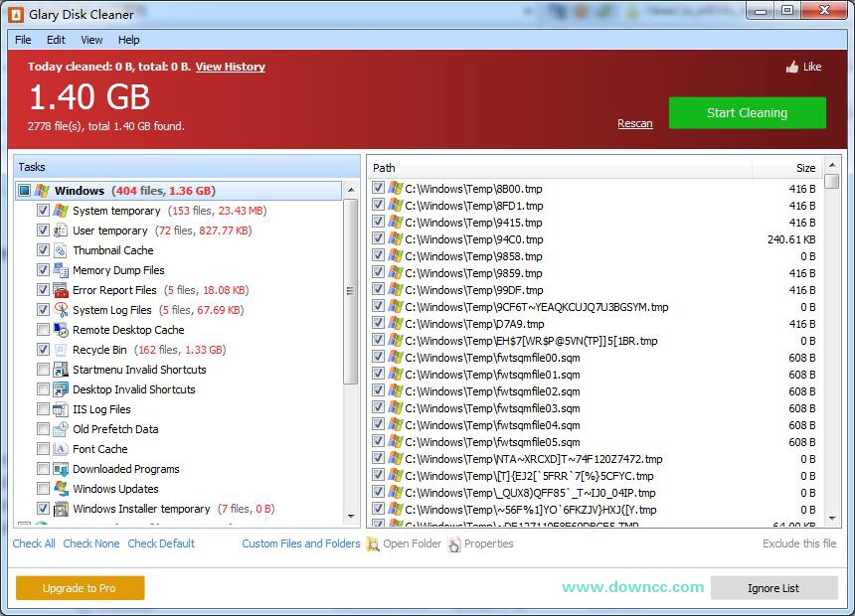855x616 pixels.
Task: Enable the Remote Desktop Cache checkbox
Action: pos(43,329)
